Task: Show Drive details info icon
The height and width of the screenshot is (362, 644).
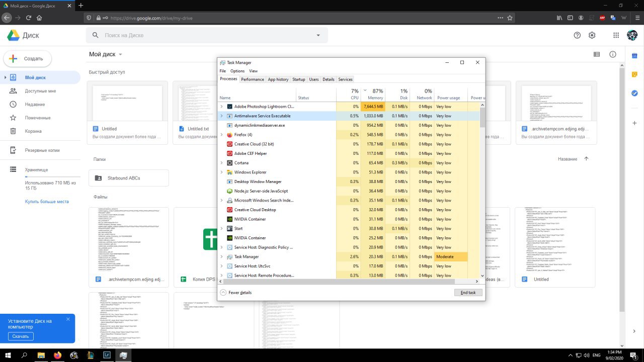Action: tap(613, 54)
